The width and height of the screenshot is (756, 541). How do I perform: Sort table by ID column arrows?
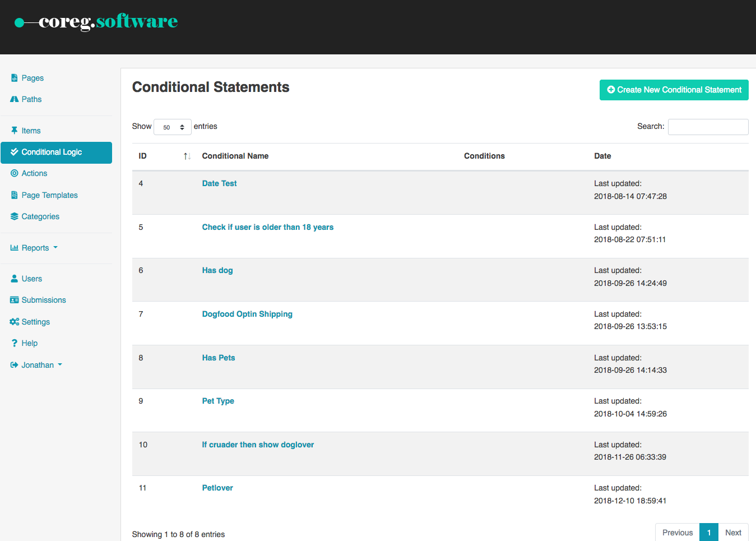point(187,156)
